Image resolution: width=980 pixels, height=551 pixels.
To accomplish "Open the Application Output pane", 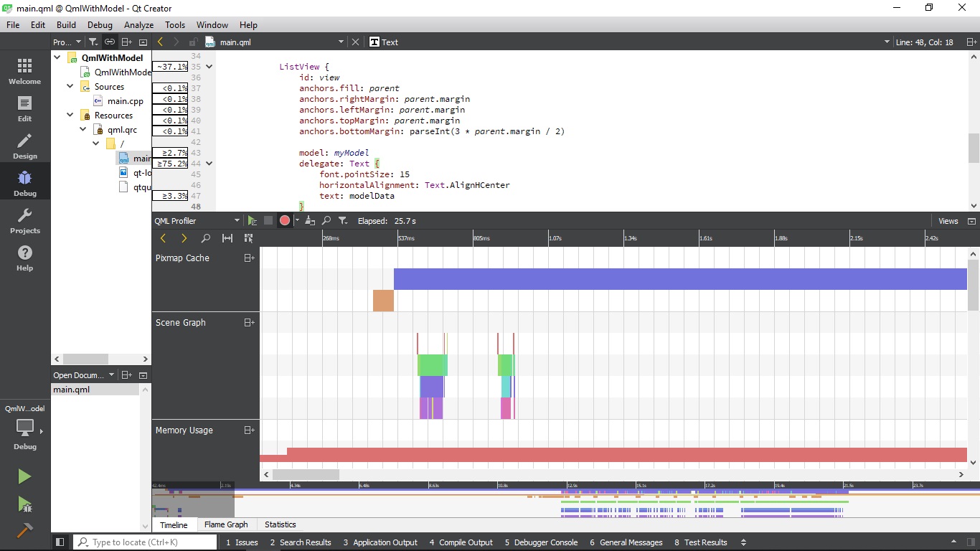I will (380, 542).
